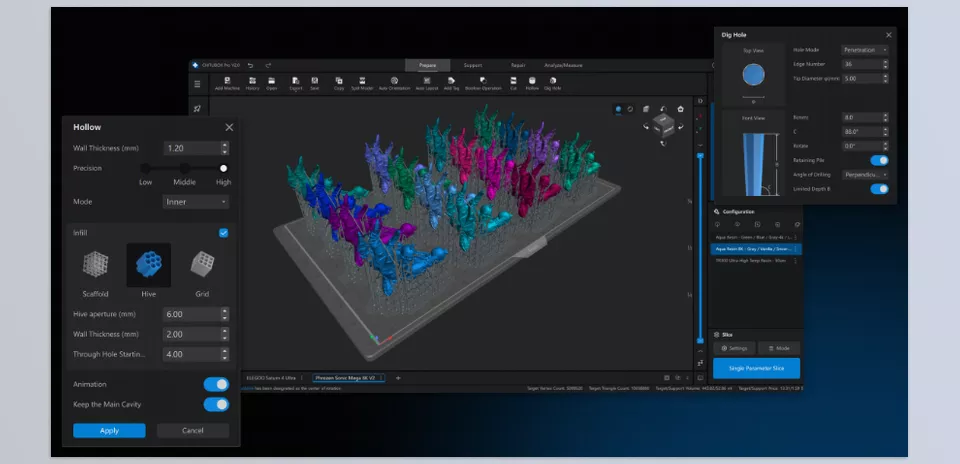Click the Apply button in Hollow panel
This screenshot has height=464, width=960.
point(109,430)
